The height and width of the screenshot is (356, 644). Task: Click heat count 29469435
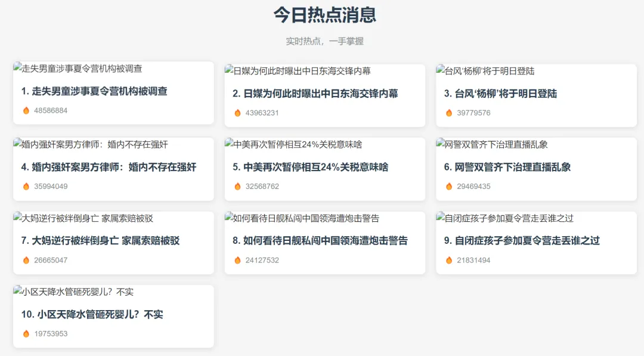pyautogui.click(x=473, y=187)
